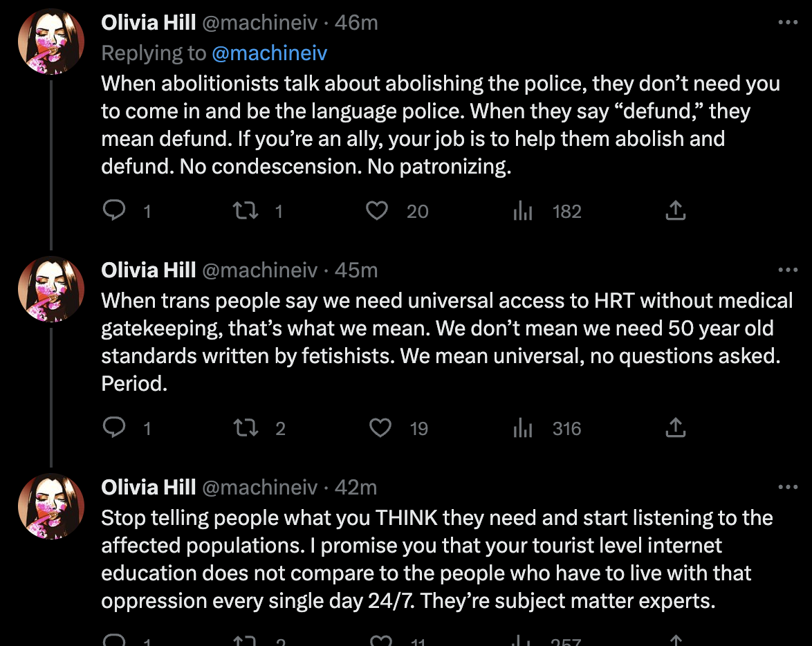812x646 pixels.
Task: Click the avatar on the 45m tweet
Action: tap(51, 290)
